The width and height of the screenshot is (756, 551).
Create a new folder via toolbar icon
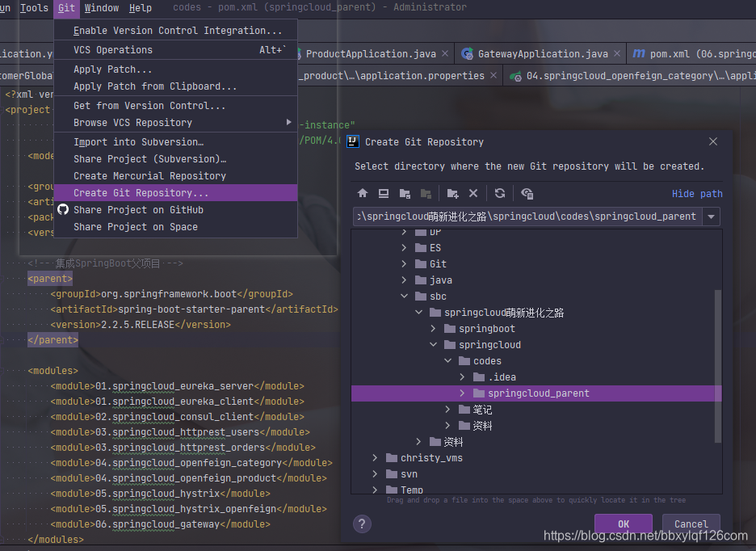(x=452, y=193)
